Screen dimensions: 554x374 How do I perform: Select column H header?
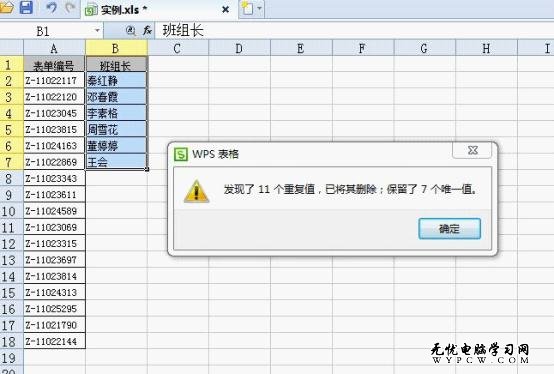[x=487, y=48]
